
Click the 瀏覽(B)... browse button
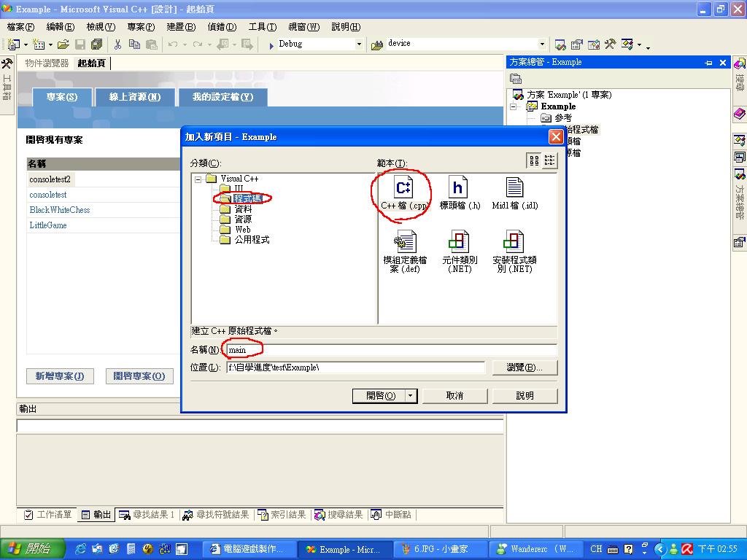525,367
